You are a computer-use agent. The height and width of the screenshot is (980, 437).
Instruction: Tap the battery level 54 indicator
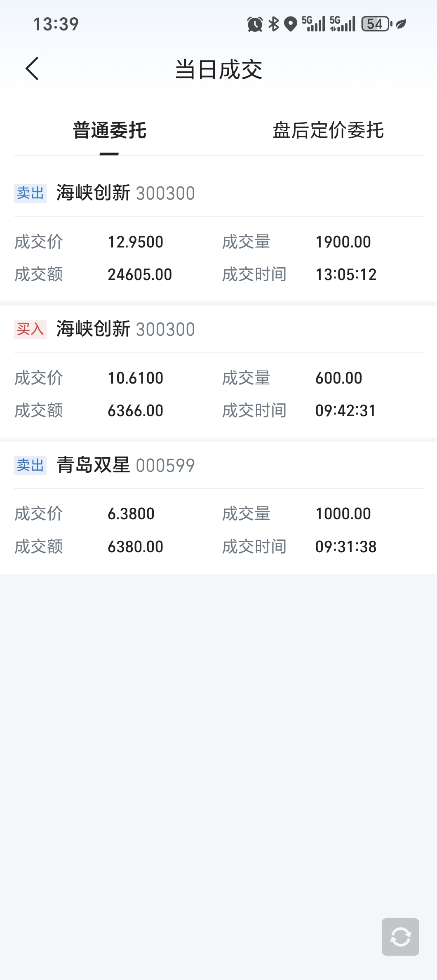(x=376, y=24)
